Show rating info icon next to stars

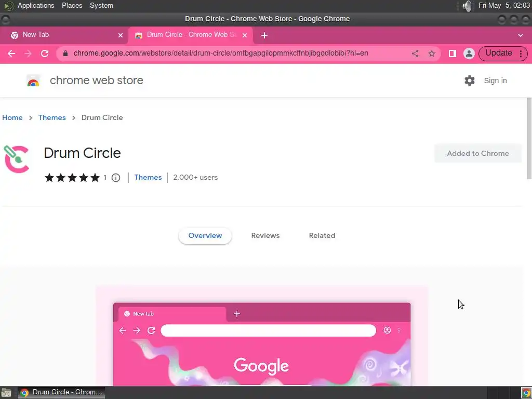pyautogui.click(x=116, y=178)
